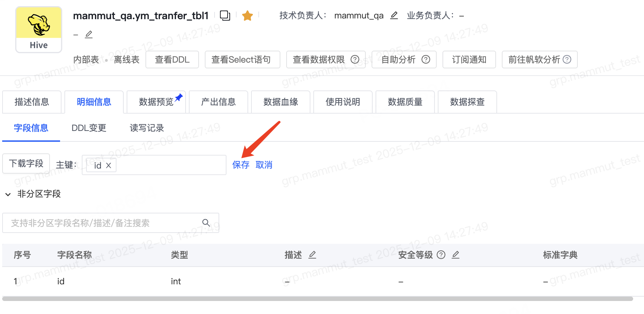Switch to the 数据血缘 tab
The width and height of the screenshot is (644, 314).
click(x=281, y=102)
